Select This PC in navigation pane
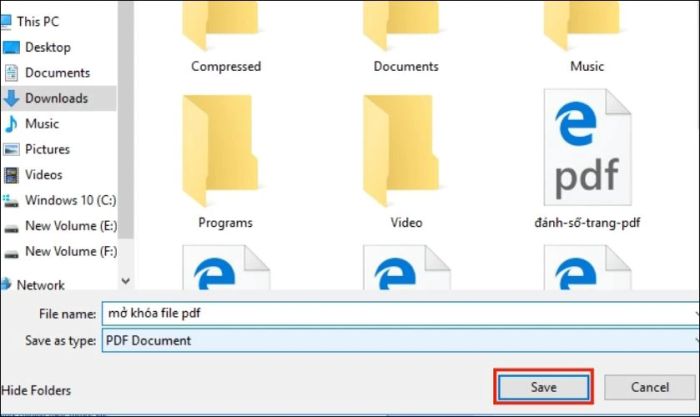 tap(38, 21)
